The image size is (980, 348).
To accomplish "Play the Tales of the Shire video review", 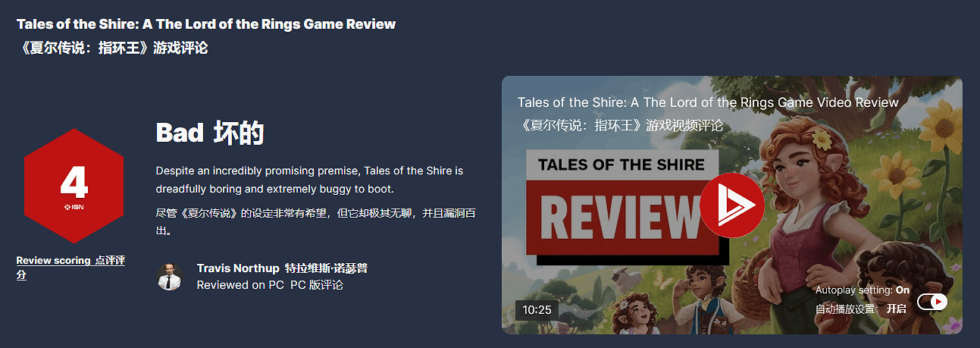I will pyautogui.click(x=731, y=205).
